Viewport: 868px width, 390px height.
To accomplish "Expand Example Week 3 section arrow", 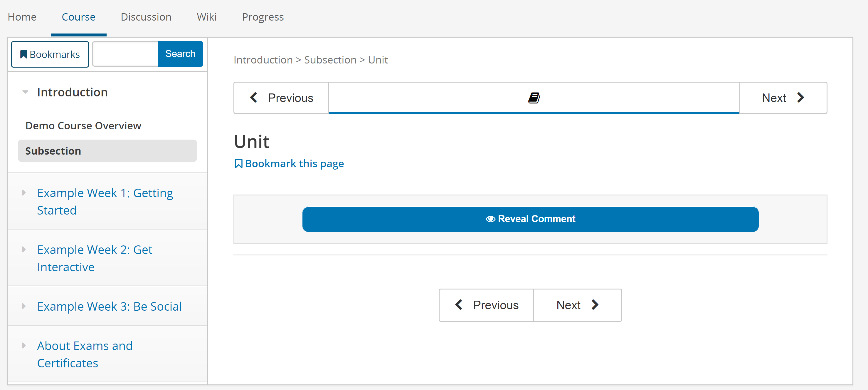I will click(24, 306).
